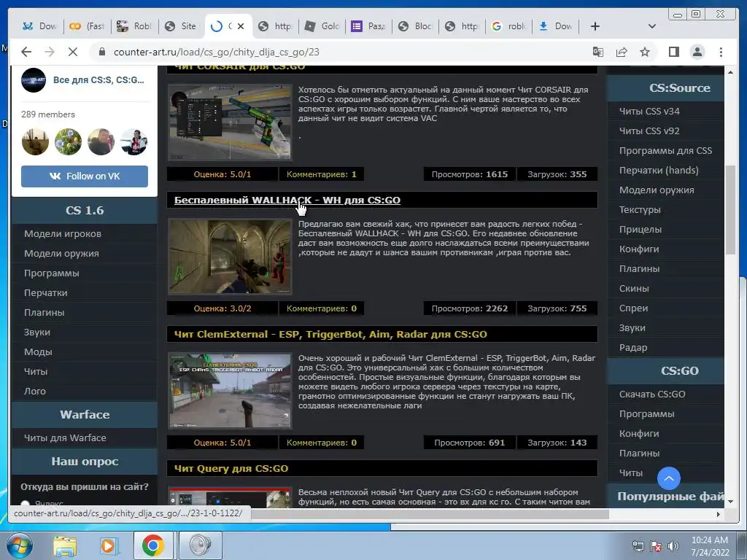Open CS:Source Спреи link

(634, 308)
